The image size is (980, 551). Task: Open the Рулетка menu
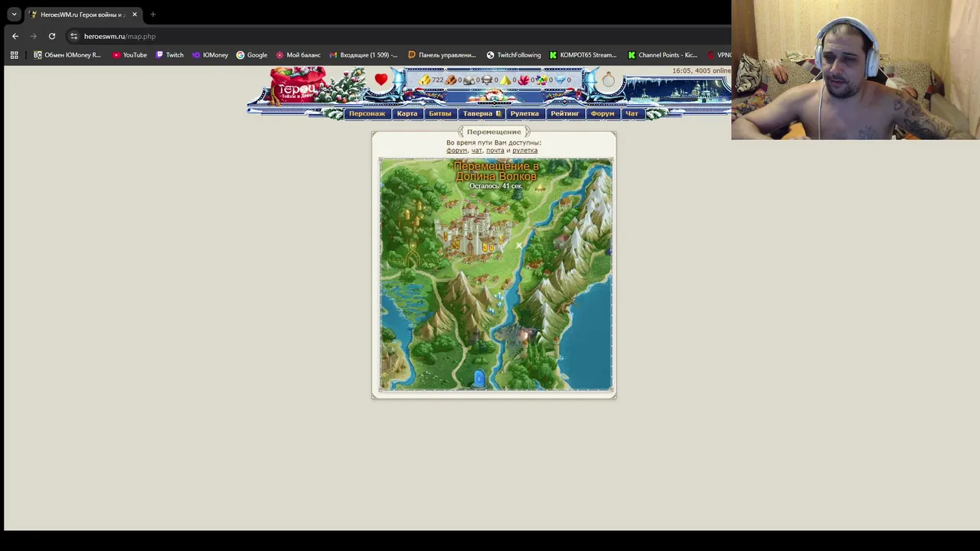pyautogui.click(x=524, y=113)
